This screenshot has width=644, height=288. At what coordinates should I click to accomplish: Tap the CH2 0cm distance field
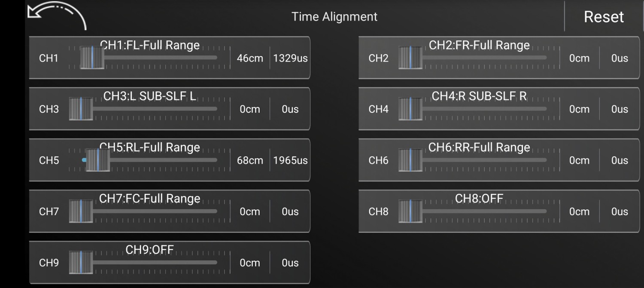tap(579, 58)
